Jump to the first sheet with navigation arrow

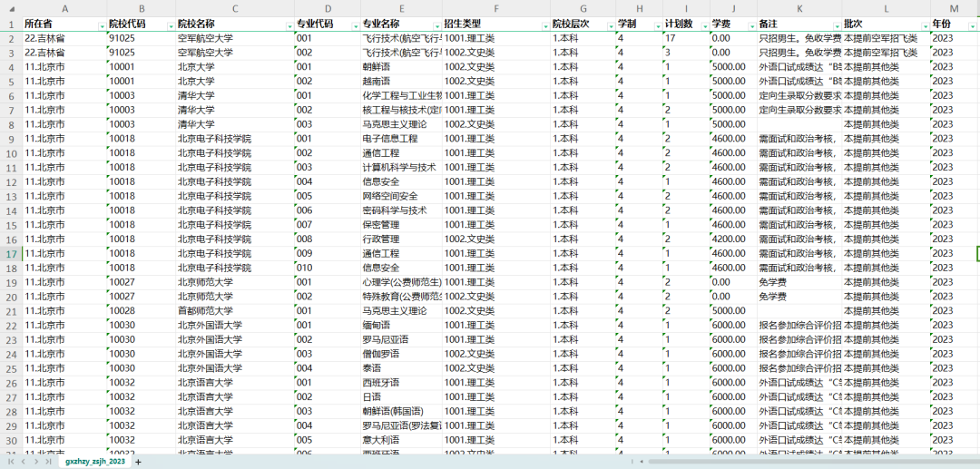click(11, 462)
